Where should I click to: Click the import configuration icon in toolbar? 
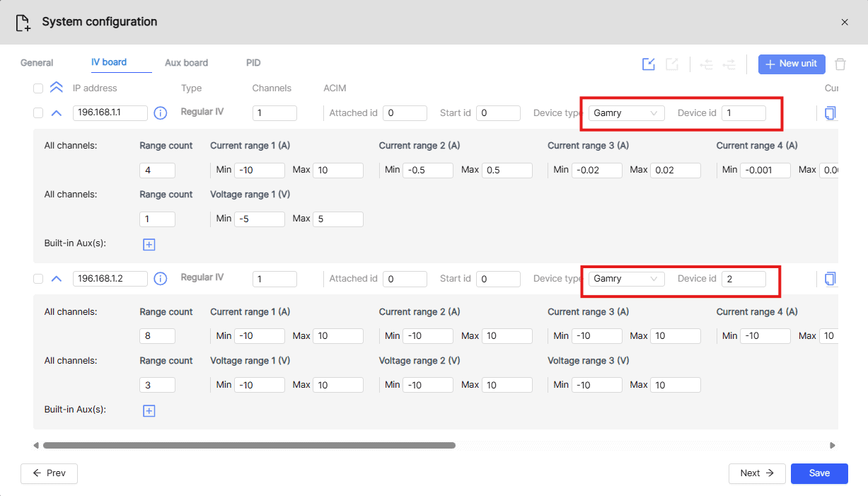pos(649,64)
